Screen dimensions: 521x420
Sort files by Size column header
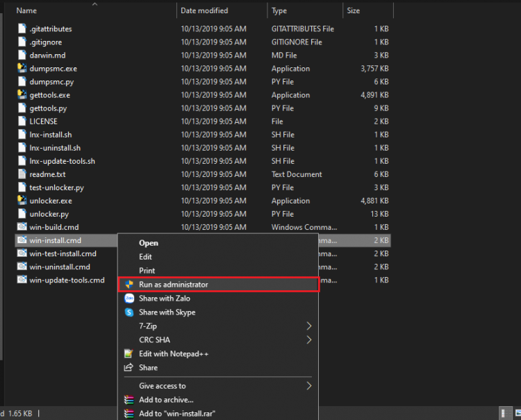click(353, 10)
